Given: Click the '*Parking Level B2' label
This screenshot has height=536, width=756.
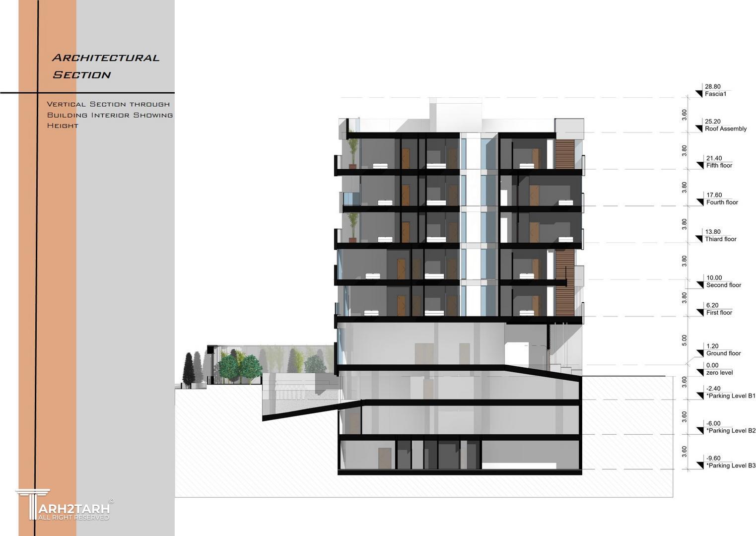Looking at the screenshot, I should point(731,431).
